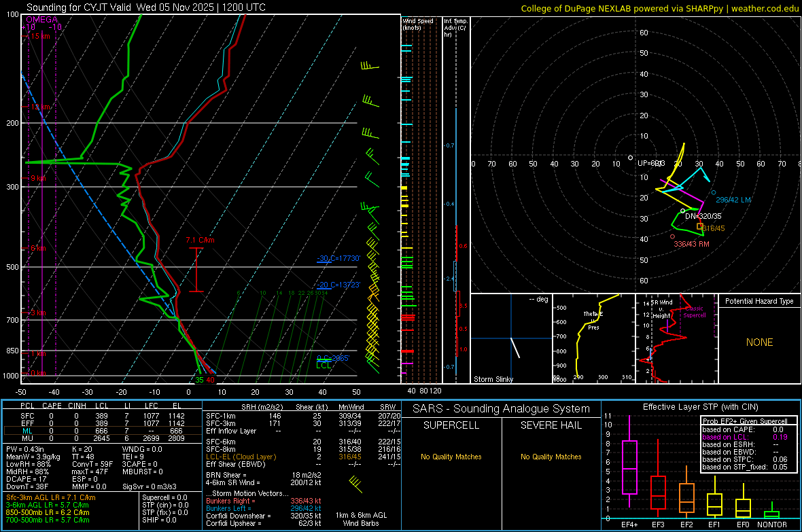Click the 'ConvT = 59F' value
Viewport: 802px width, 532px height.
point(92,465)
